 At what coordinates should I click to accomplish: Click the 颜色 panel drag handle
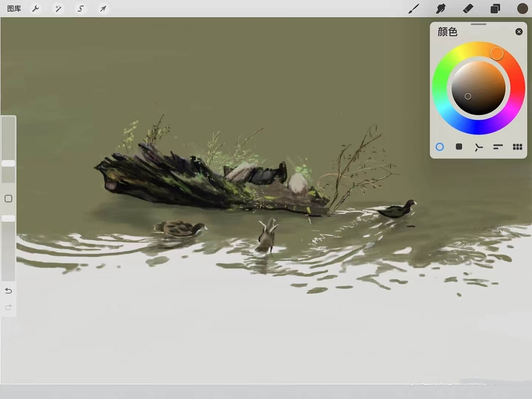(478, 24)
